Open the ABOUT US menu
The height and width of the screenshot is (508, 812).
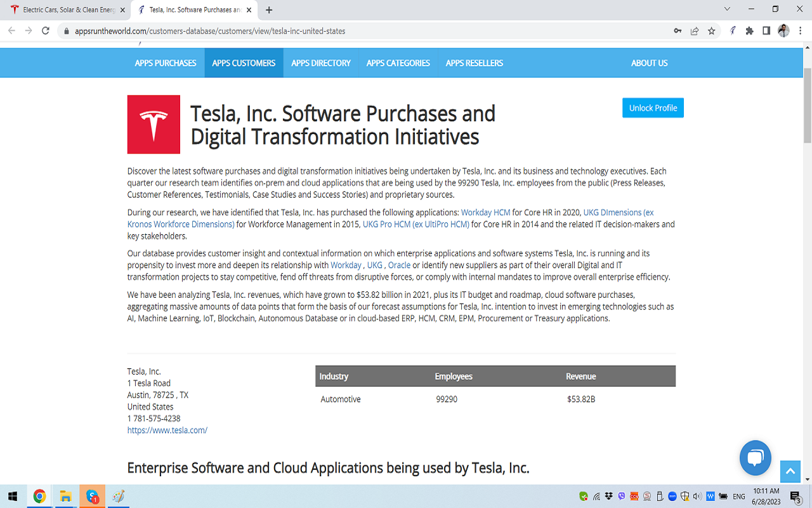coord(650,63)
